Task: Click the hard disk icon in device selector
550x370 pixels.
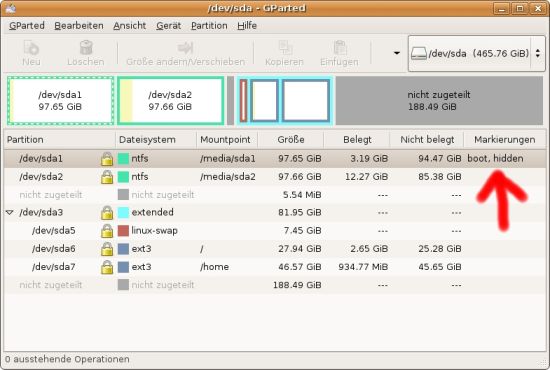Action: tap(419, 53)
